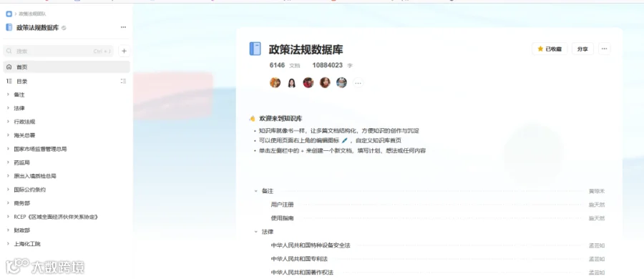Click the app home icon in breadcrumb
The width and height of the screenshot is (644, 279).
click(x=9, y=14)
